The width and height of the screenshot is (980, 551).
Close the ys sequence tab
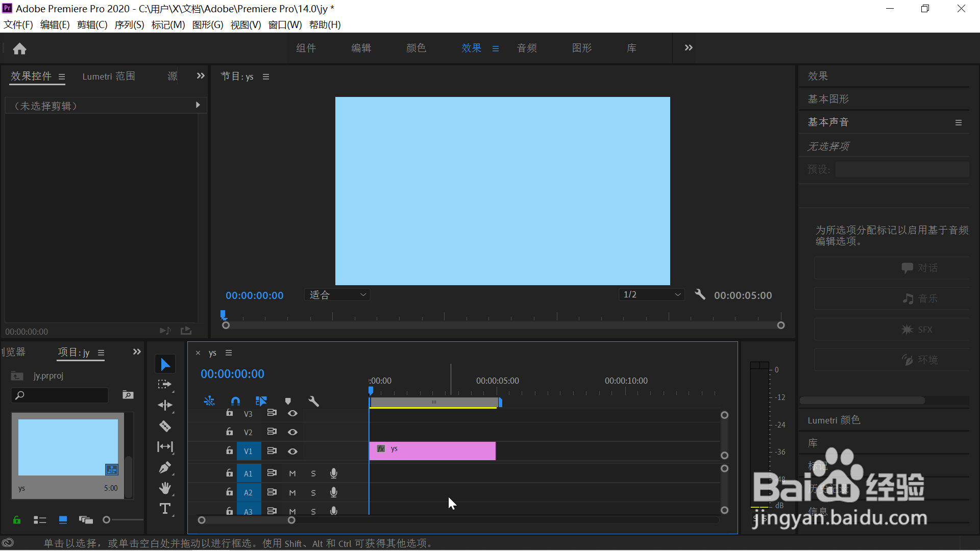(198, 353)
